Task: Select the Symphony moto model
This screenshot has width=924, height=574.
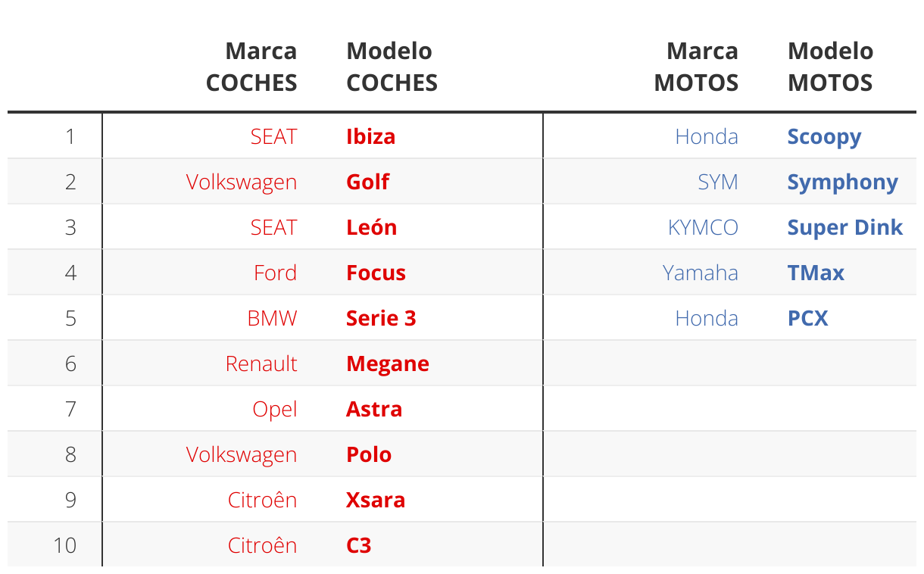Action: tap(842, 182)
